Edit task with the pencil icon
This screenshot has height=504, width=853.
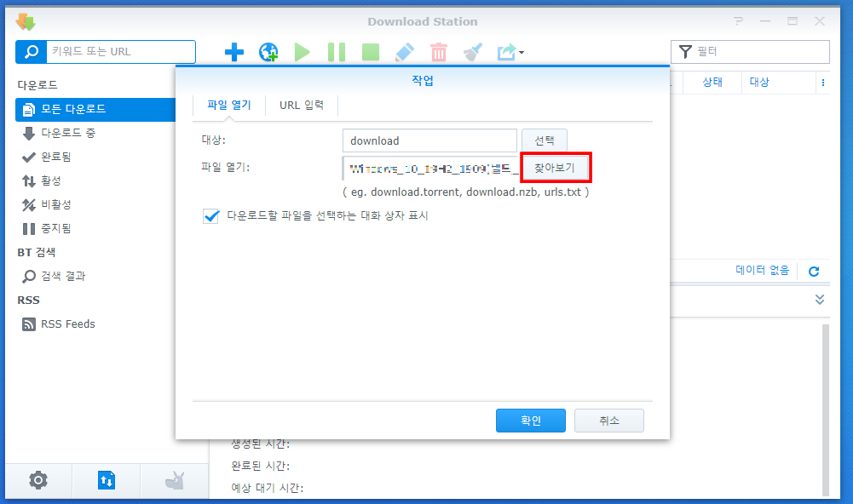tap(404, 52)
